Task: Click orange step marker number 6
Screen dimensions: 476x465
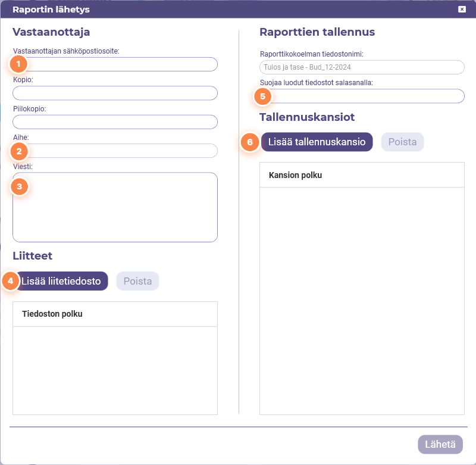Action: (250, 142)
